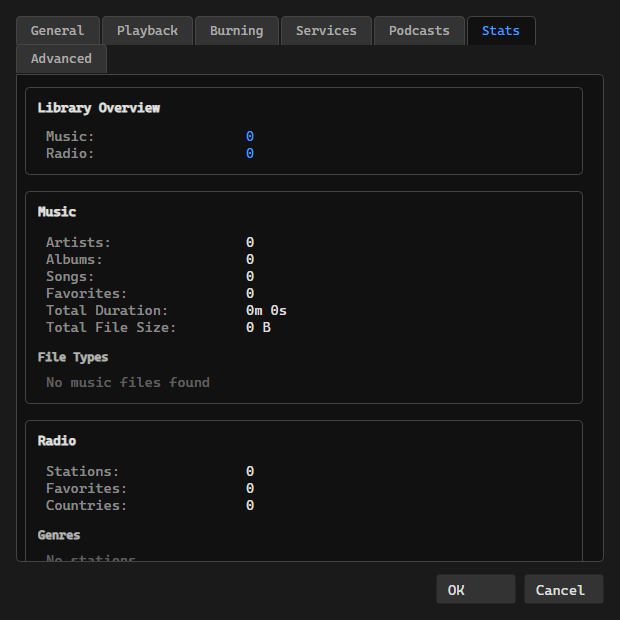Select the Services tab
Viewport: 620px width, 620px height.
click(326, 30)
